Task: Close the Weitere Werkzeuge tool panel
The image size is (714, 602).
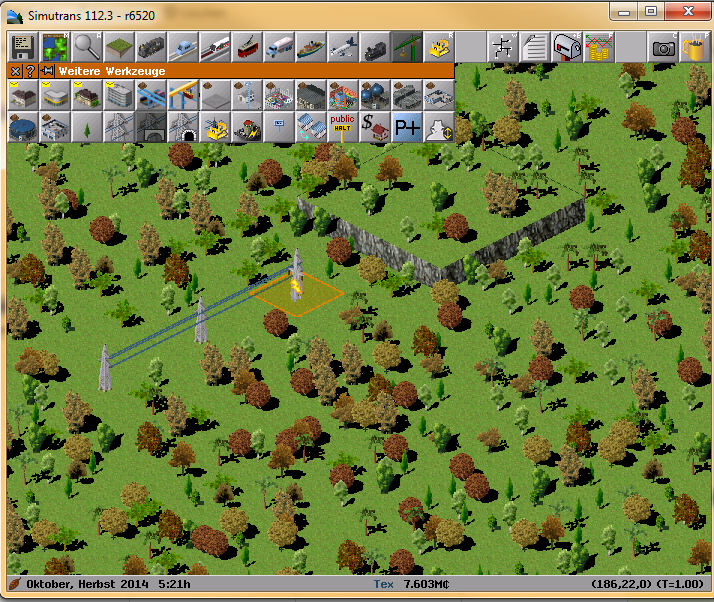Action: point(15,71)
